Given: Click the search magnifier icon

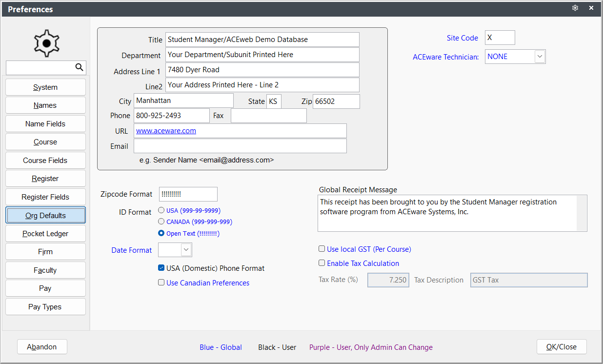Looking at the screenshot, I should coord(79,67).
